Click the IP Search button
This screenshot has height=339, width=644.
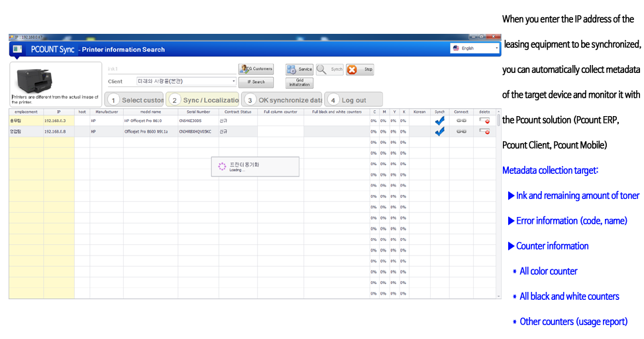[256, 82]
